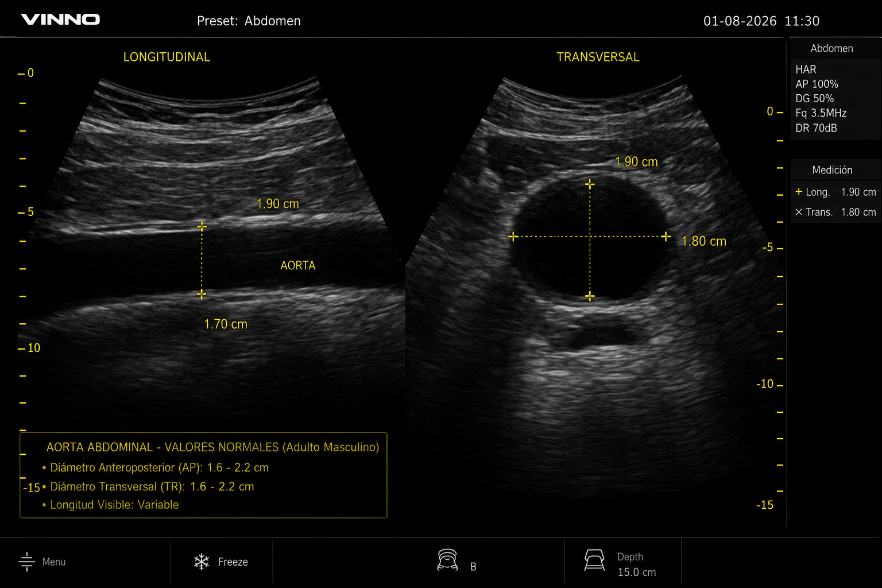The height and width of the screenshot is (588, 882).
Task: Click the 5 mark on left depth scale
Action: pyautogui.click(x=26, y=212)
